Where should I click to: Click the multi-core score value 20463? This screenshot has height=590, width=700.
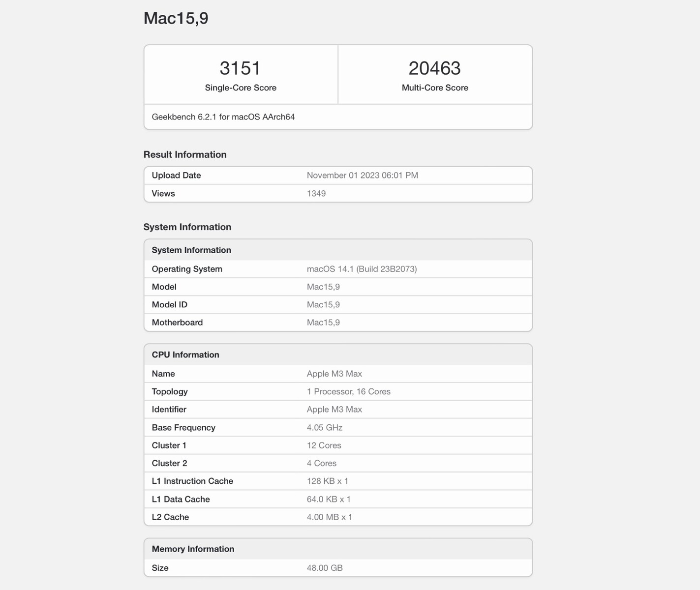(x=435, y=68)
